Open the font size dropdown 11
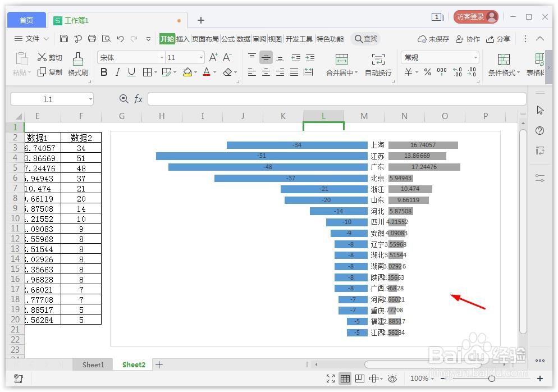Screen dimensions: 558x392 [x=202, y=57]
